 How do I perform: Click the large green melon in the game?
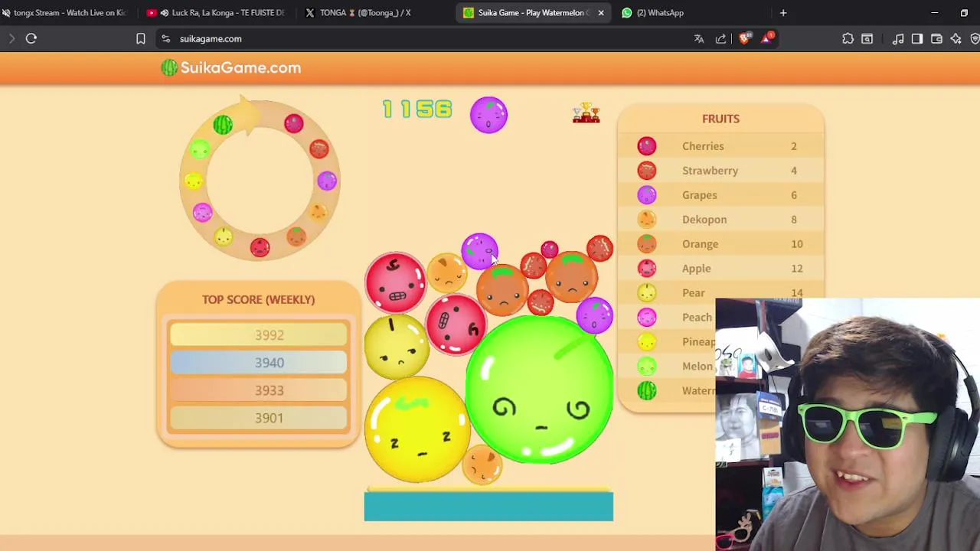(539, 389)
